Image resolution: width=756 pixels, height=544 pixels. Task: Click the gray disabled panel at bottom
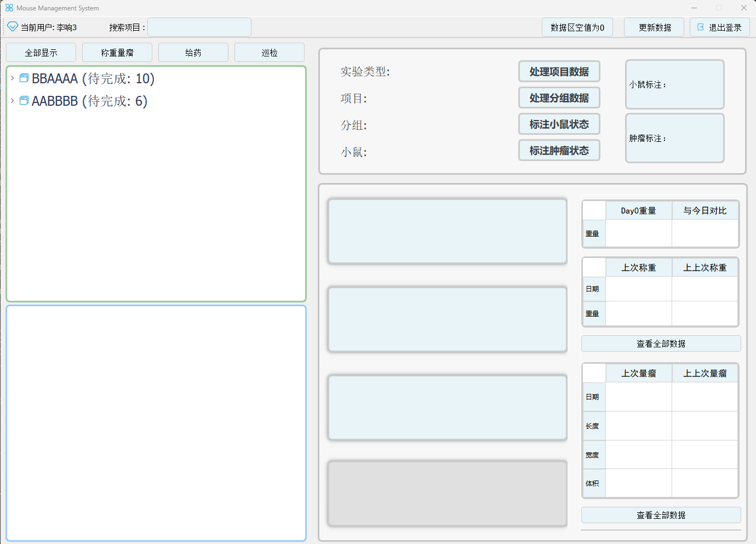(447, 494)
